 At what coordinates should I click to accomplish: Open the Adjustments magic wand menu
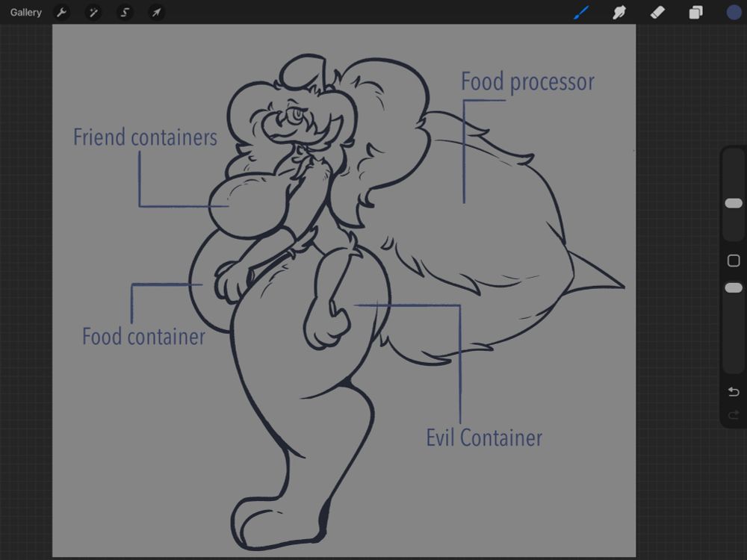93,13
